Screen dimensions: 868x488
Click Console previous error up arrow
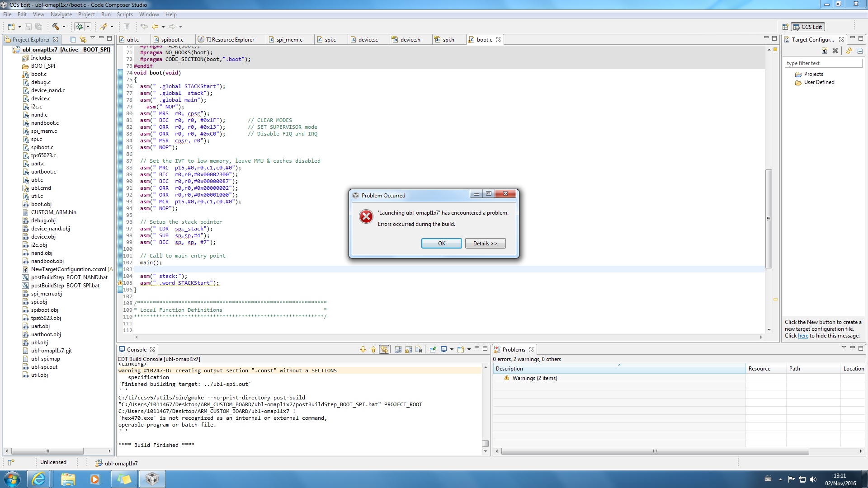pos(373,349)
